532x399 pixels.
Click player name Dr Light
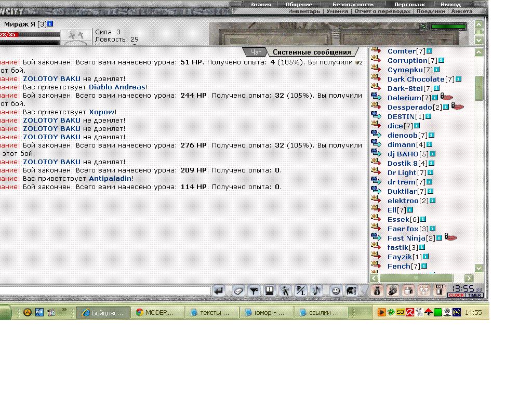[x=402, y=172]
